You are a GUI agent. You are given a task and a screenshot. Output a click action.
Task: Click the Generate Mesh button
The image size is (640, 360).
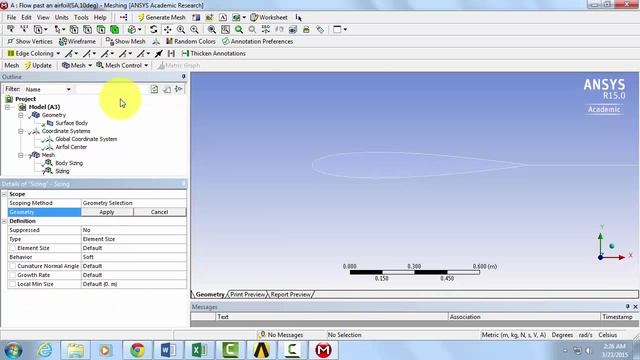[x=162, y=18]
